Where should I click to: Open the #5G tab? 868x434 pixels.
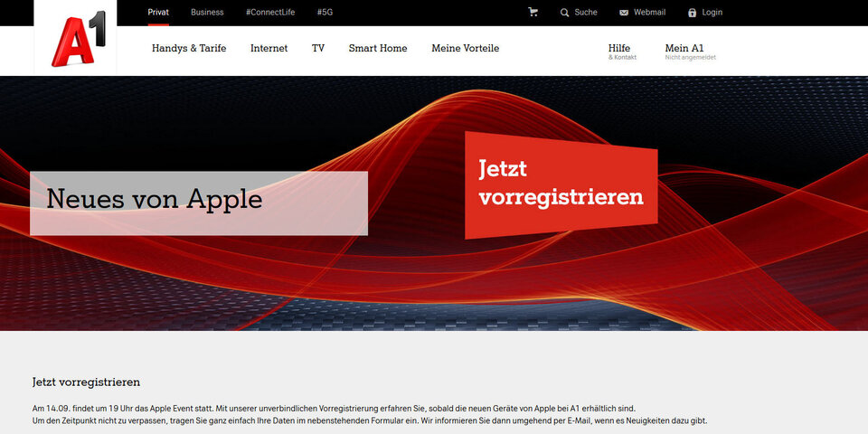pos(325,12)
